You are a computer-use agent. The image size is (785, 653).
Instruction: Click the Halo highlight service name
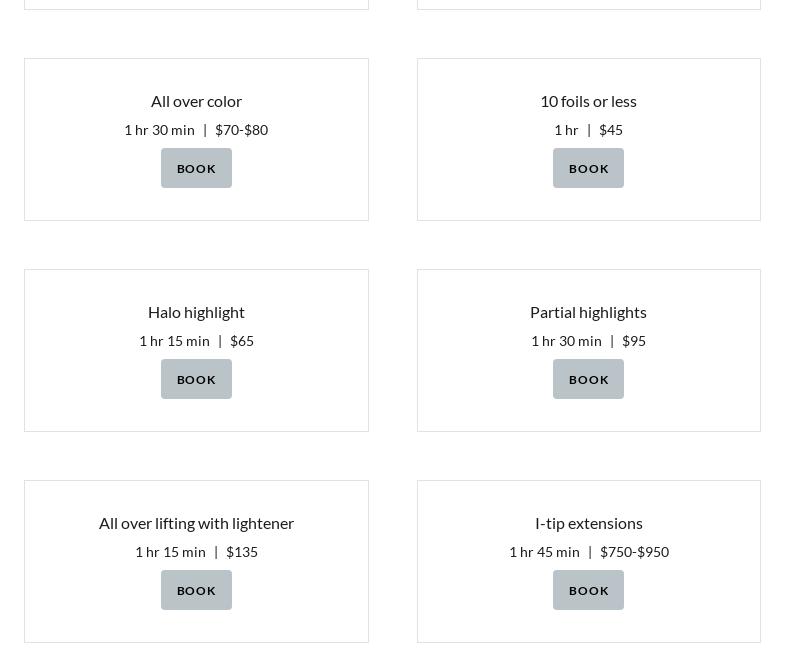pos(196,312)
